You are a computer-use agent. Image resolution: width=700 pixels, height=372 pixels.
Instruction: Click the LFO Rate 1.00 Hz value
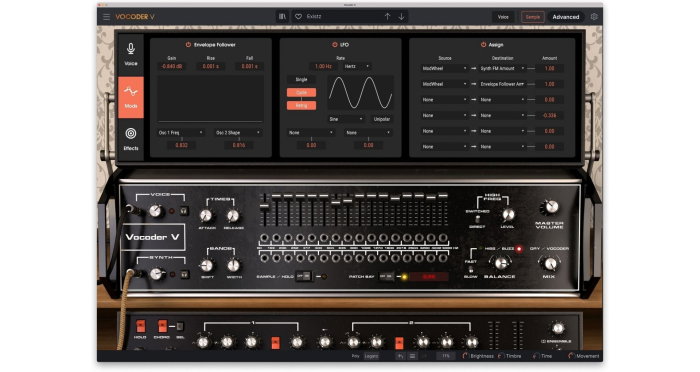[x=323, y=66]
